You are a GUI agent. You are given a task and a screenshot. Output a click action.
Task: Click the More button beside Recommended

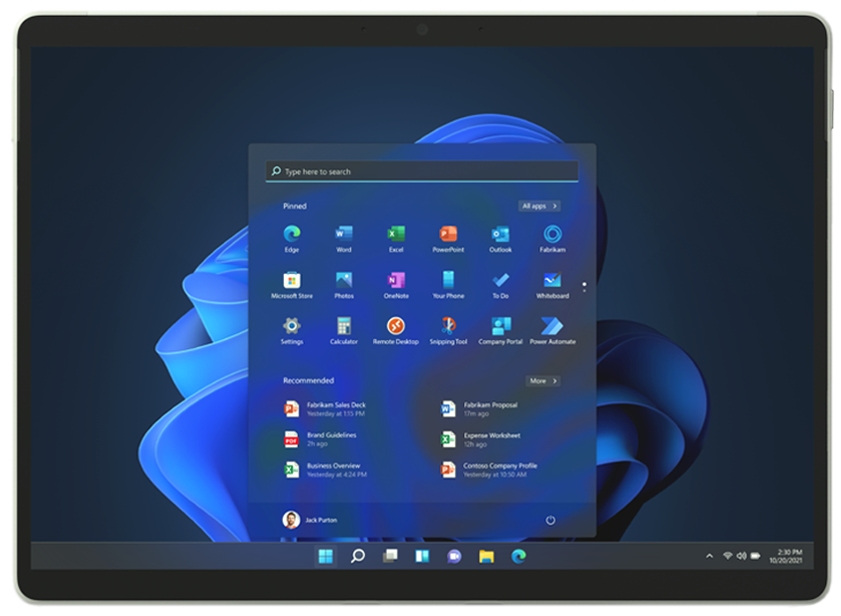tap(543, 381)
